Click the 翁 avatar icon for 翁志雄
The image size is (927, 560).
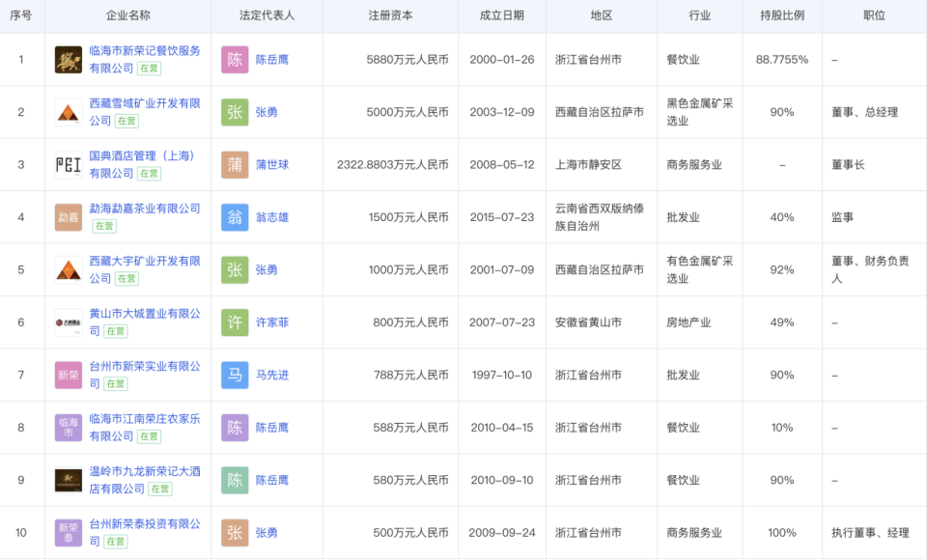234,217
